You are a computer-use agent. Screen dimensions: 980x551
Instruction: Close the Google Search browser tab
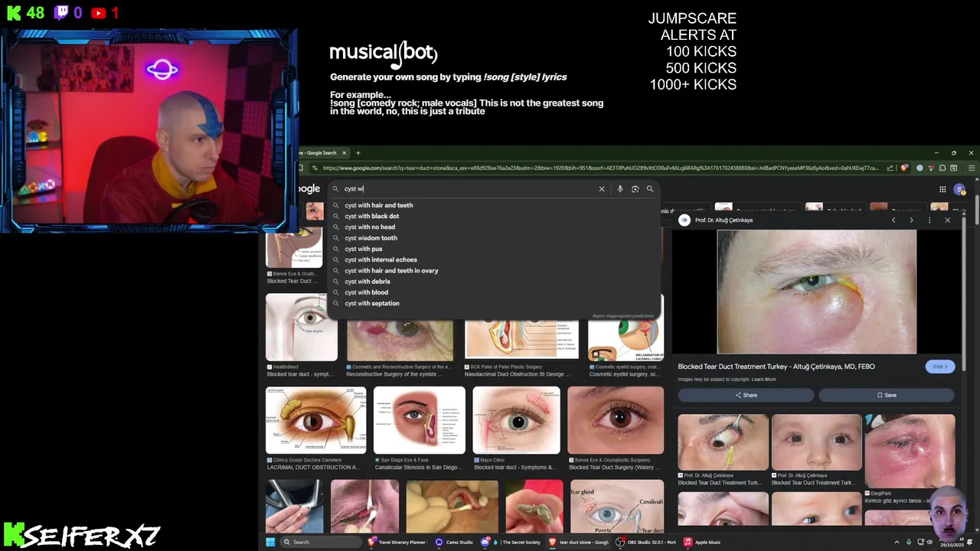(345, 153)
